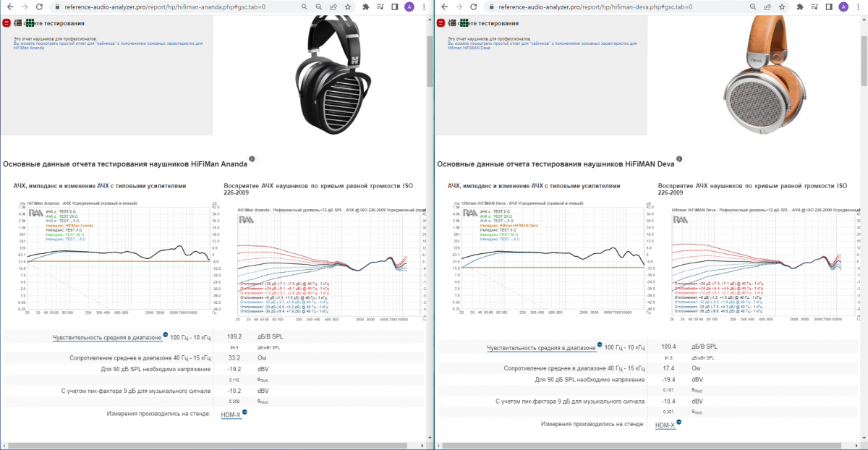Viewport: 868px width, 450px height.
Task: Select the Deva sensitivity value 109.4
Action: click(x=668, y=347)
